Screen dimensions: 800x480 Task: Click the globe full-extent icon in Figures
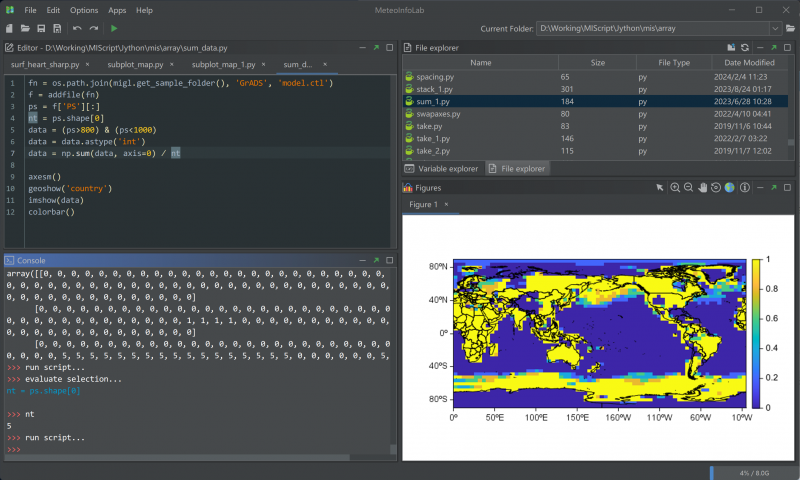pos(729,187)
